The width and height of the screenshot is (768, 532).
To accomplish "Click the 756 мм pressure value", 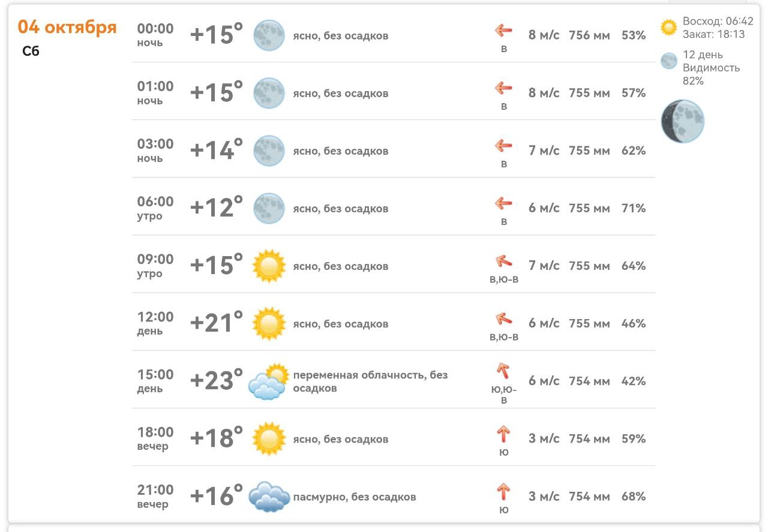I will (589, 35).
